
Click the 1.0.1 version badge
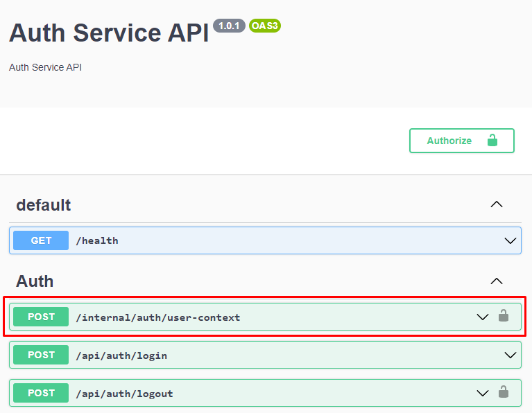[230, 26]
